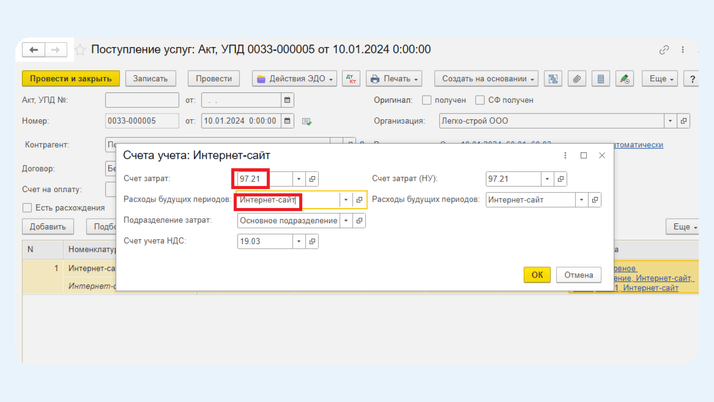
Task: Click the Отмена button in dialog
Action: coord(578,275)
